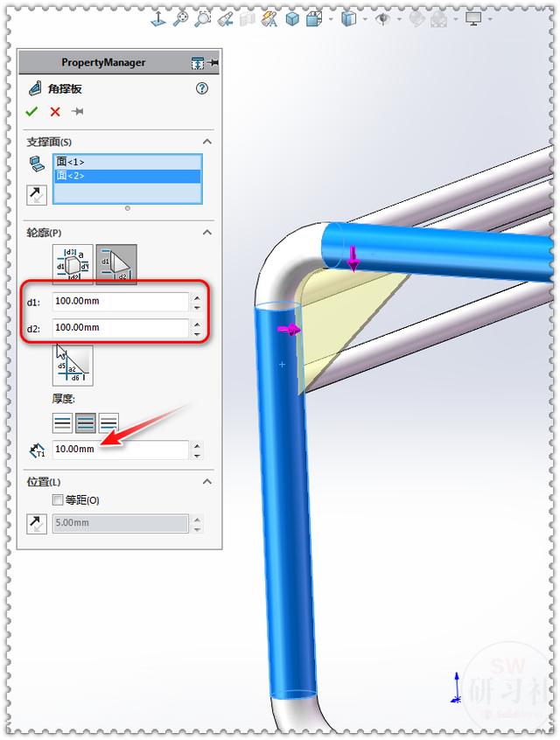Select 面<1> in support faces list
560x740 pixels.
pos(128,162)
